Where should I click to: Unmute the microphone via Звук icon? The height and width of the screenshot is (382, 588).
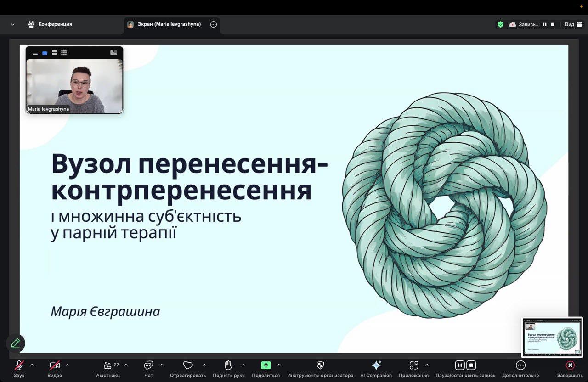click(x=19, y=365)
